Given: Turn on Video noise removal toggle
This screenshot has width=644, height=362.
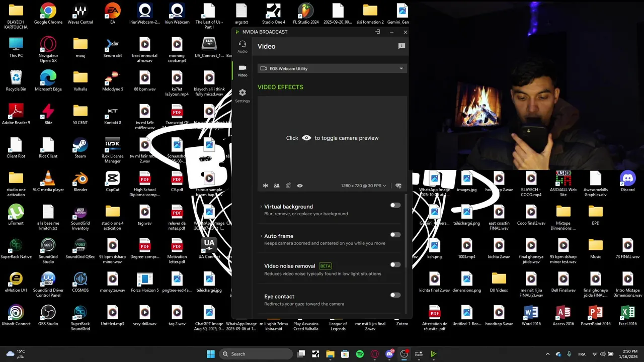Looking at the screenshot, I should tap(395, 264).
